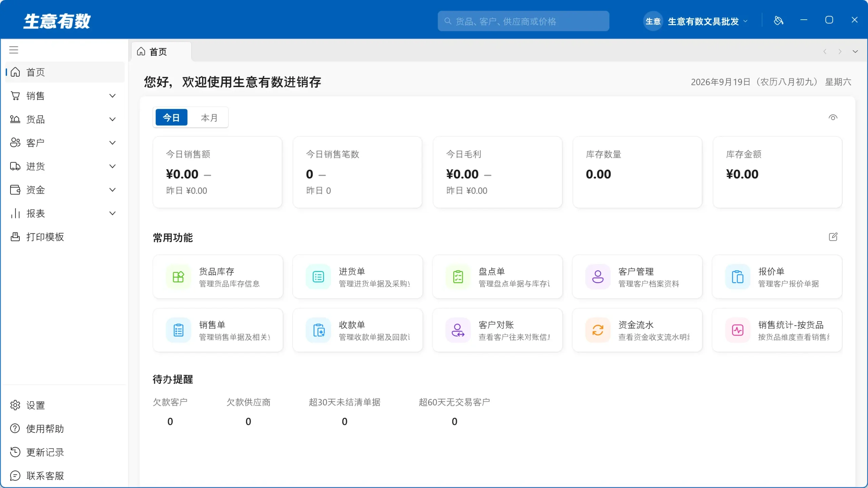Click the 使用帮助 question mark icon
The width and height of the screenshot is (868, 488).
point(15,429)
